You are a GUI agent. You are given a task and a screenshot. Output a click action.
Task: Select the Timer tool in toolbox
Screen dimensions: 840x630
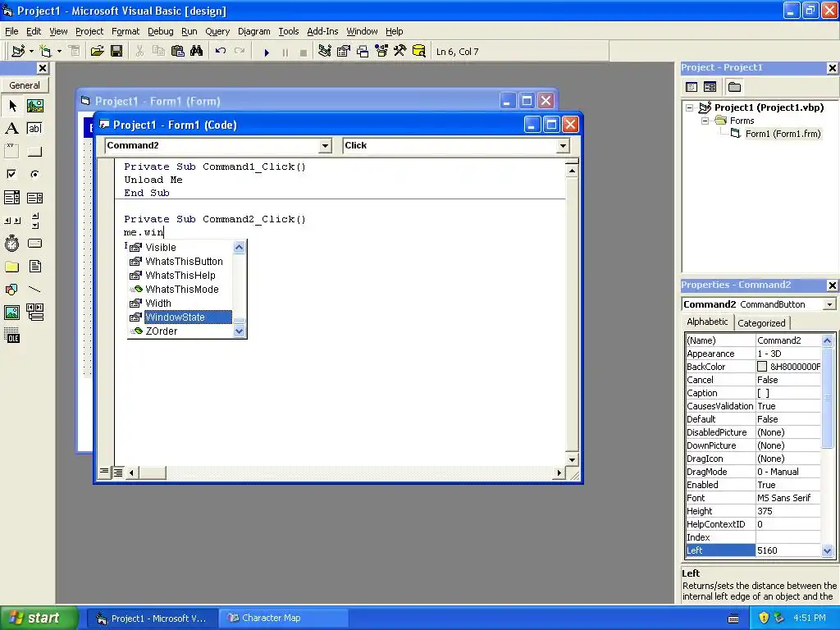tap(11, 244)
